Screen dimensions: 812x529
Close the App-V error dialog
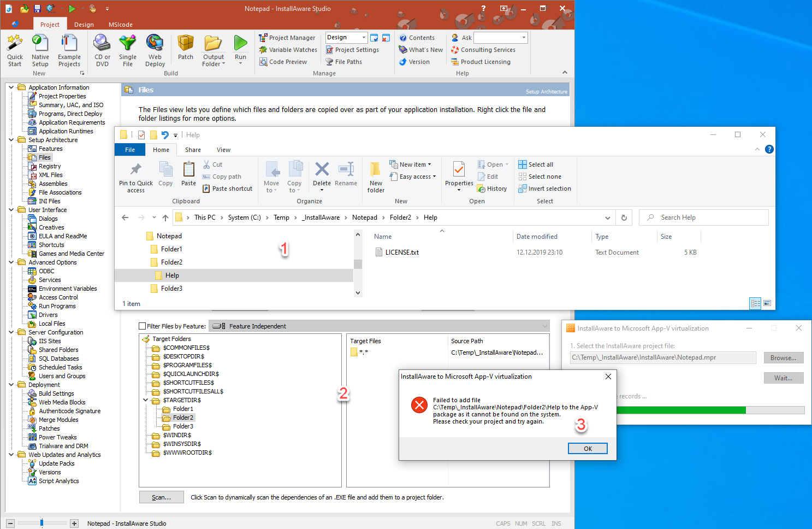608,377
